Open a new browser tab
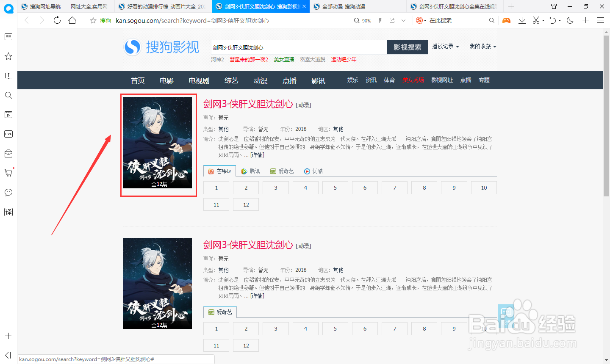This screenshot has width=610, height=364. coord(511,6)
